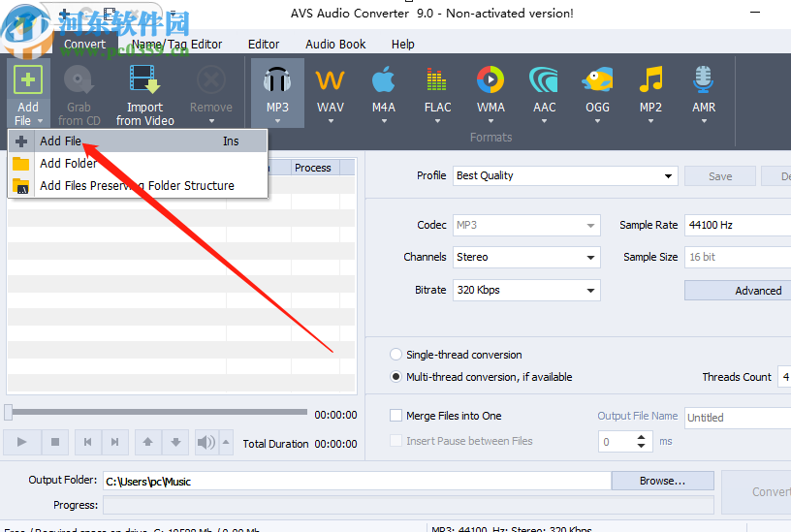Click the speaker volume icon
791x532 pixels.
click(206, 442)
